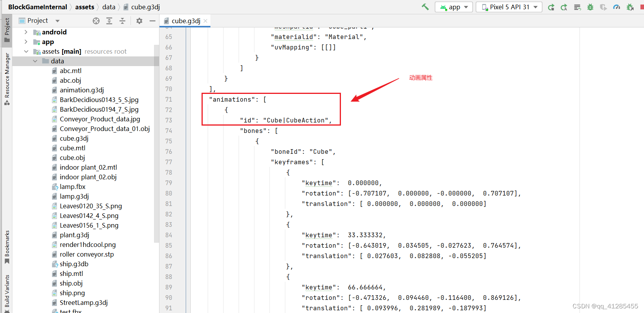
Task: Select cube.mtl in the project tree
Action: 73,148
